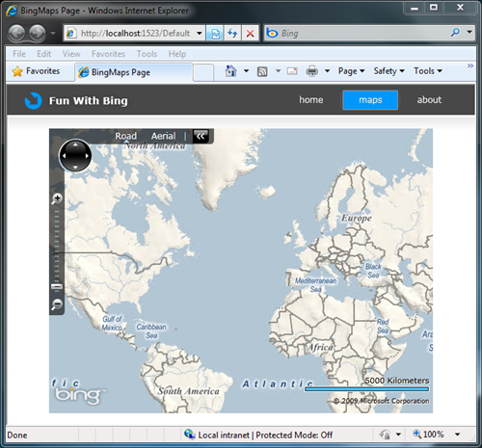The height and width of the screenshot is (448, 482).
Task: Open the Safety command bar menu
Action: [388, 71]
